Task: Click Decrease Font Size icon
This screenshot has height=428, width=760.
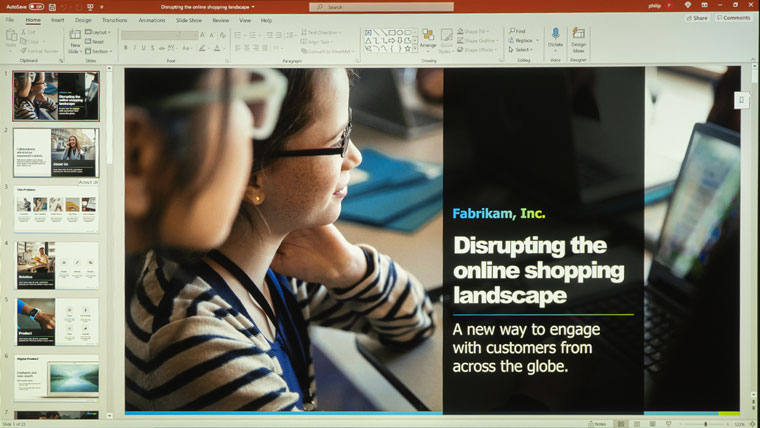Action: coord(212,35)
